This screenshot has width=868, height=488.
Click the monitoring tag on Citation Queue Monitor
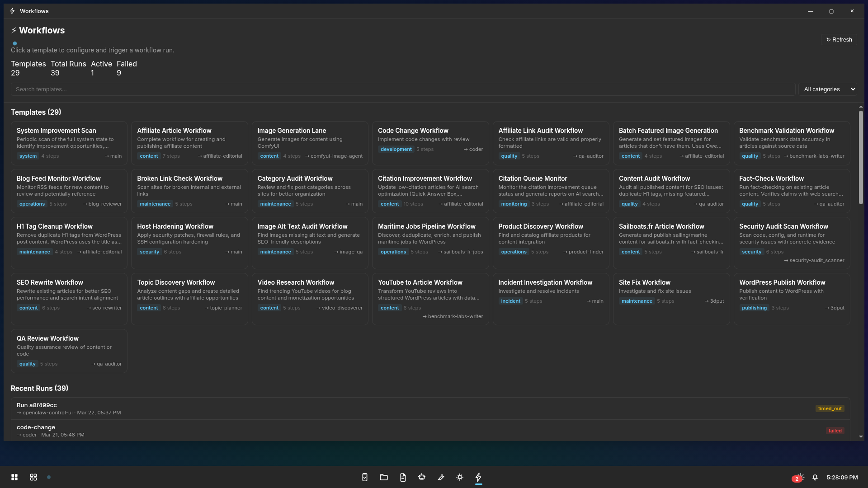pyautogui.click(x=514, y=204)
